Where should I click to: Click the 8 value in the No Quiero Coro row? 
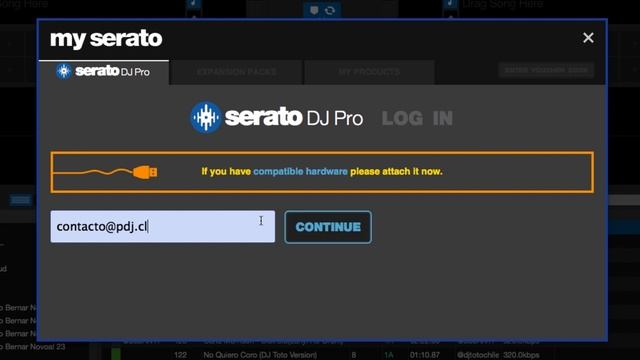click(x=353, y=355)
